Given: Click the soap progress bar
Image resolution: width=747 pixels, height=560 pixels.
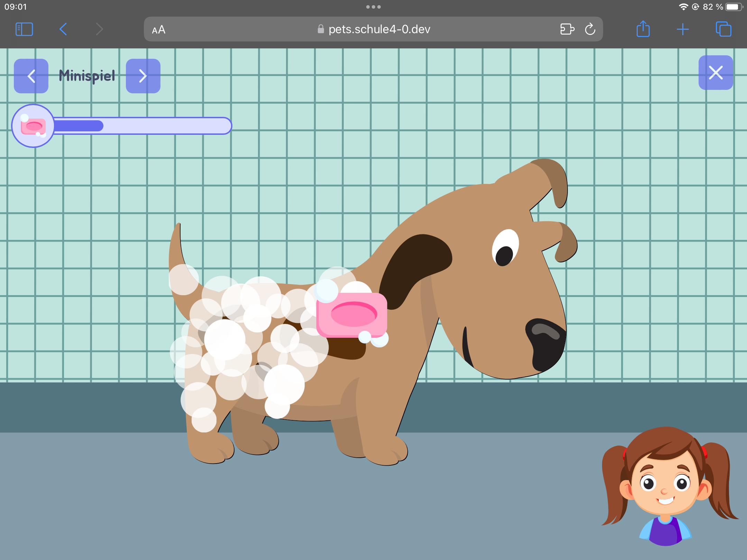Looking at the screenshot, I should coord(142,126).
